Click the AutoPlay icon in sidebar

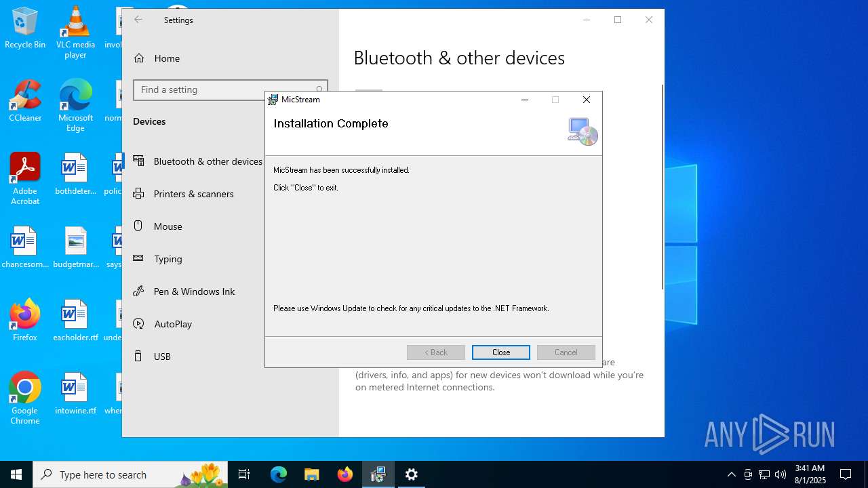(x=138, y=323)
